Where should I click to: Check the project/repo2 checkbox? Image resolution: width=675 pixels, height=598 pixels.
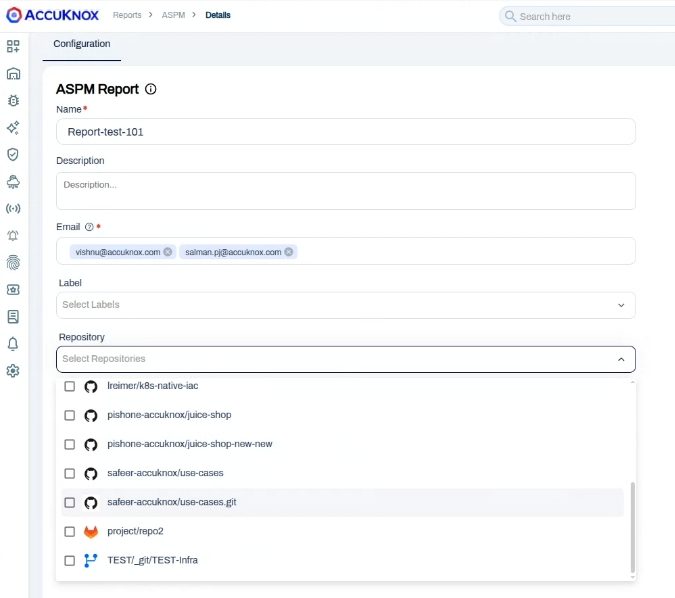70,532
